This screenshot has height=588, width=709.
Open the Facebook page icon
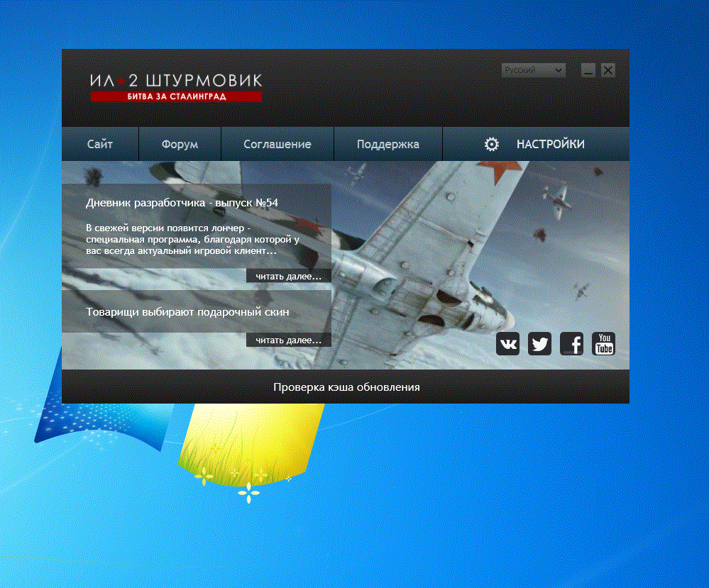[571, 344]
